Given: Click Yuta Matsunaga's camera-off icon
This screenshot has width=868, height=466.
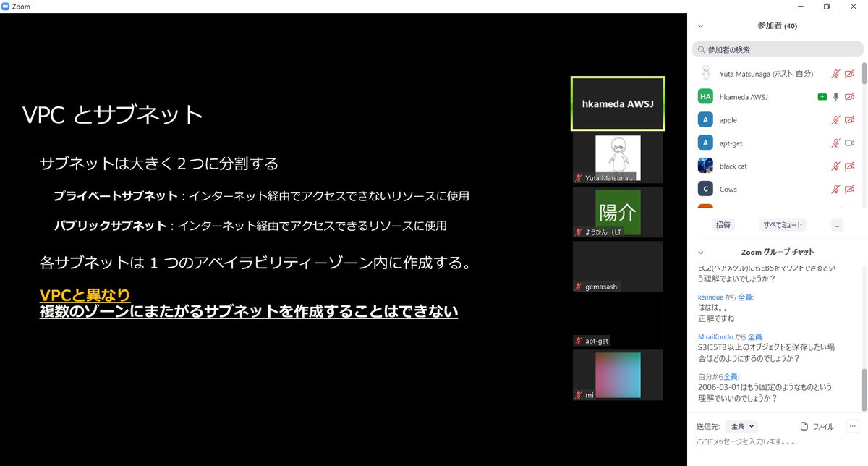Looking at the screenshot, I should point(850,74).
